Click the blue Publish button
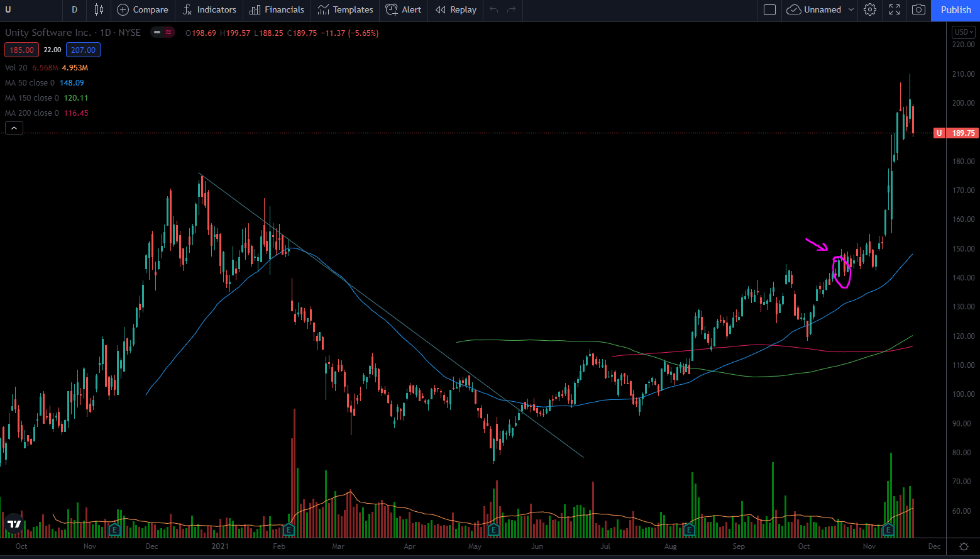Screen dimensions: 980x559 955,9
